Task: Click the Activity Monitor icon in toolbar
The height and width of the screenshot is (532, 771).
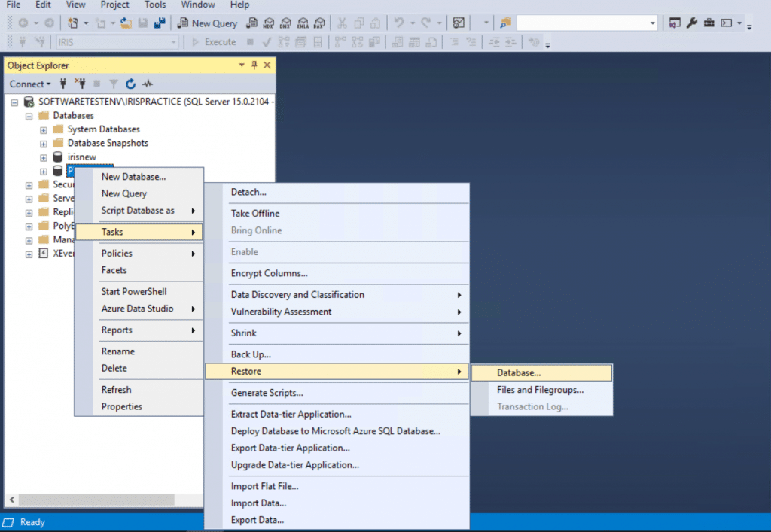Action: [x=459, y=23]
